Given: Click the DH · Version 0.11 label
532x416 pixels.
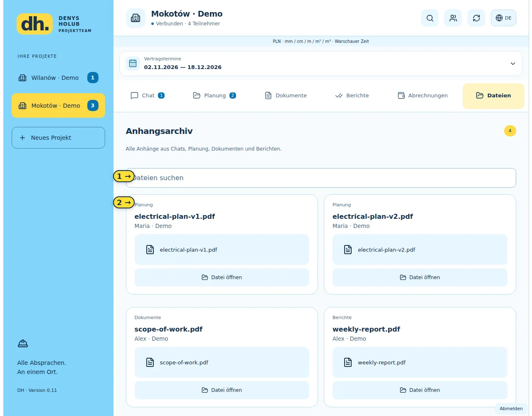Looking at the screenshot, I should pyautogui.click(x=37, y=390).
